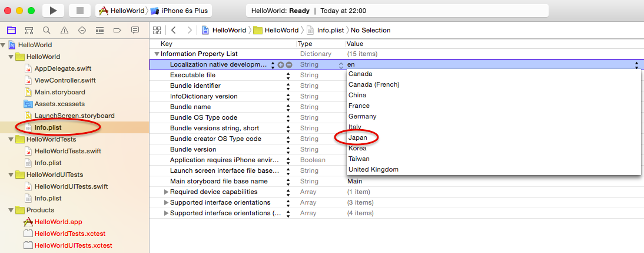Viewport: 644px width, 253px height.
Task: Click the Key column header
Action: pos(167,44)
